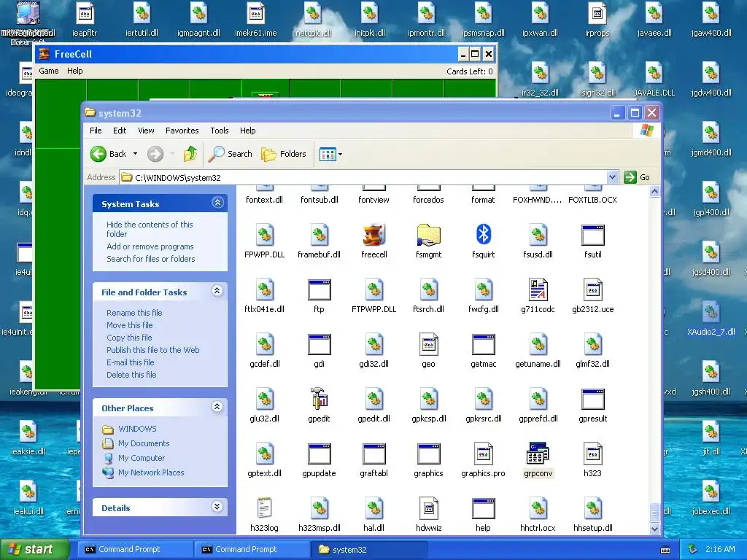Open the File menu in system32
The image size is (747, 560).
[x=96, y=131]
